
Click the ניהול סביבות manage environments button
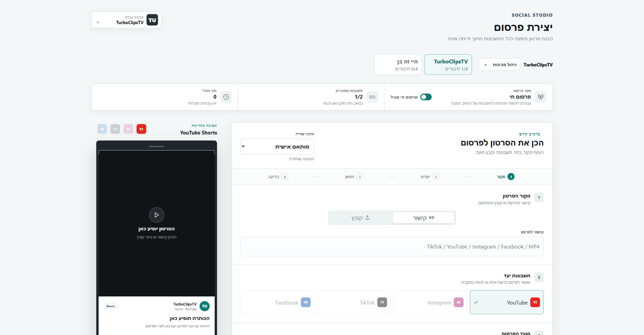tap(499, 65)
